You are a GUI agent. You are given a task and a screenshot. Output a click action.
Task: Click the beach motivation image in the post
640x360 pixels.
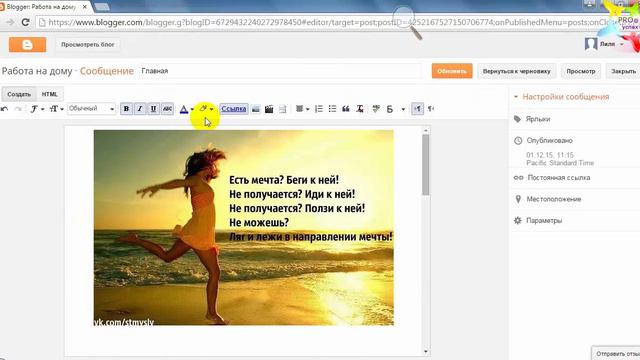click(244, 228)
